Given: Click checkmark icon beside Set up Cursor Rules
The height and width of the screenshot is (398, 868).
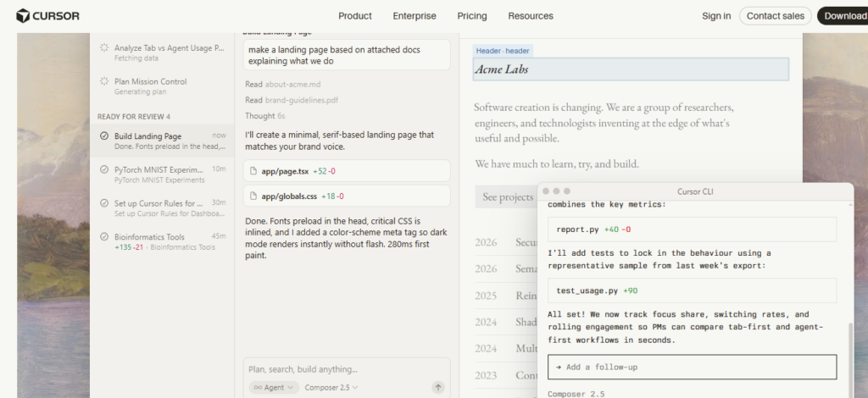Looking at the screenshot, I should coord(104,203).
